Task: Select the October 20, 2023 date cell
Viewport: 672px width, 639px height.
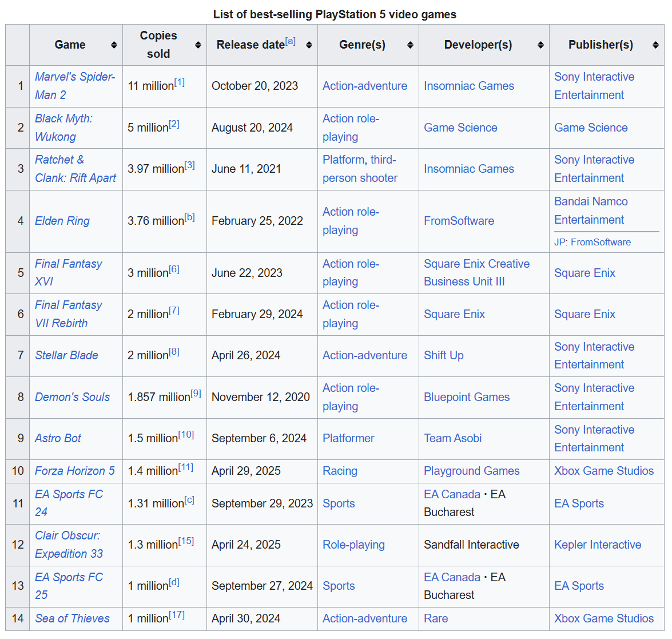Action: pos(262,86)
